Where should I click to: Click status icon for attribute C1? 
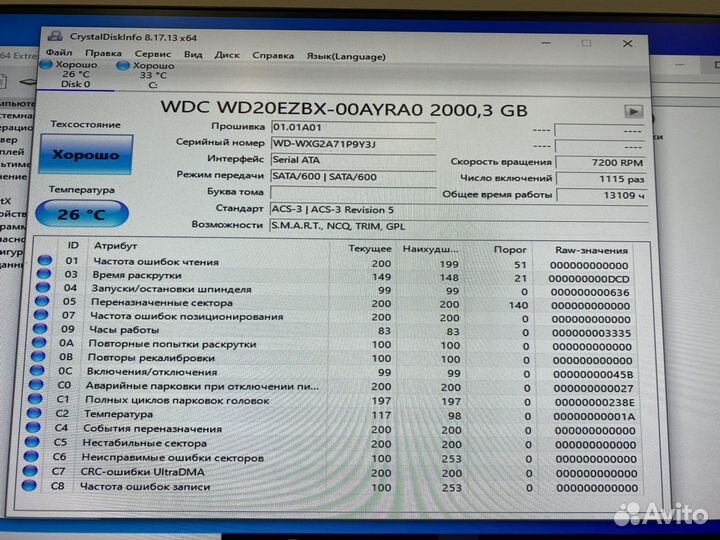pos(35,399)
